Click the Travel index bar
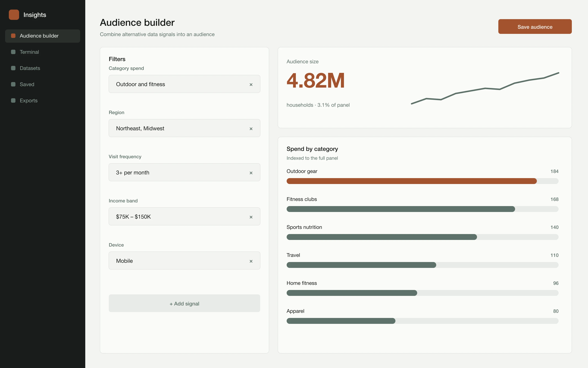The height and width of the screenshot is (368, 588). (x=422, y=265)
